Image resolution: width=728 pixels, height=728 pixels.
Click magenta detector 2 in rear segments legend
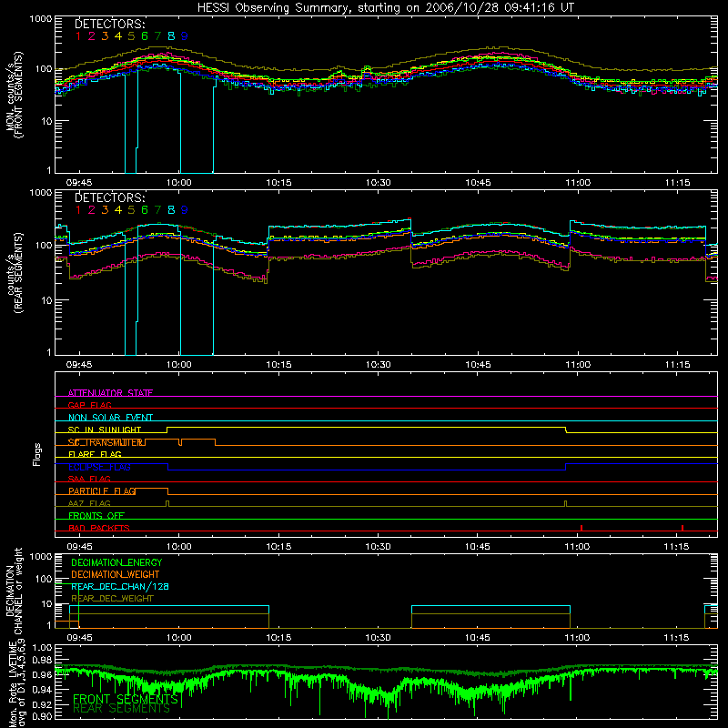tap(92, 210)
